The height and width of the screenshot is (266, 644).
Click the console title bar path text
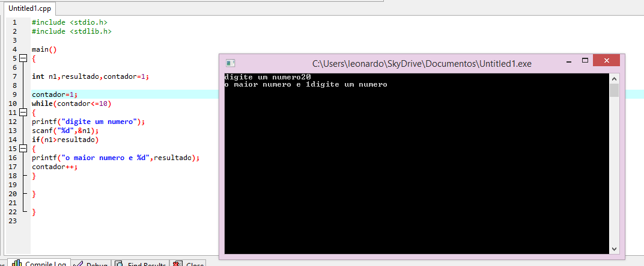(x=422, y=64)
